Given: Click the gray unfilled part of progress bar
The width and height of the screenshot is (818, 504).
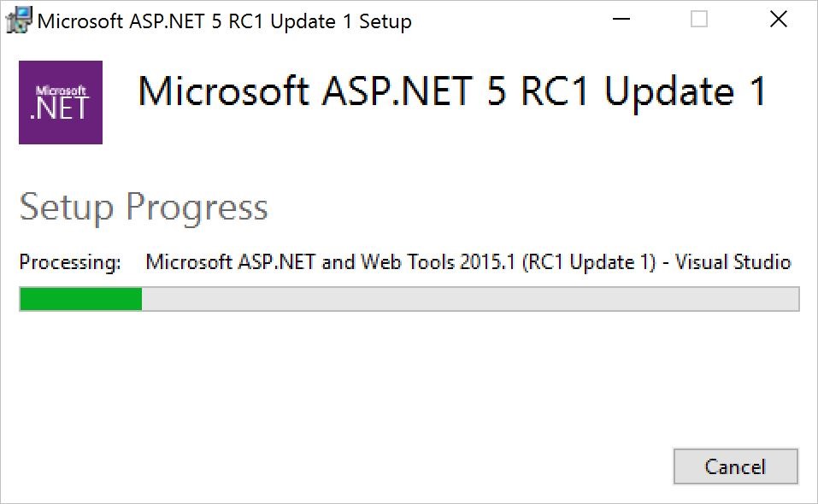Looking at the screenshot, I should point(470,299).
